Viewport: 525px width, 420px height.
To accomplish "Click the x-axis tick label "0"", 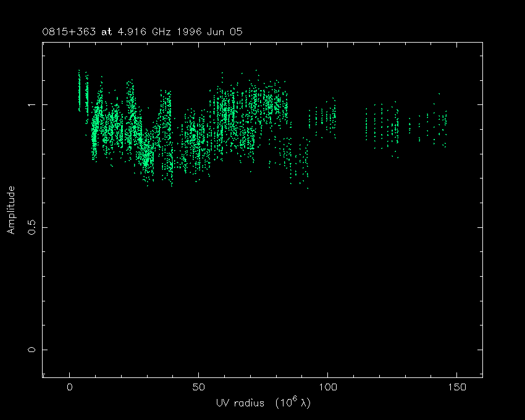I will [x=70, y=387].
